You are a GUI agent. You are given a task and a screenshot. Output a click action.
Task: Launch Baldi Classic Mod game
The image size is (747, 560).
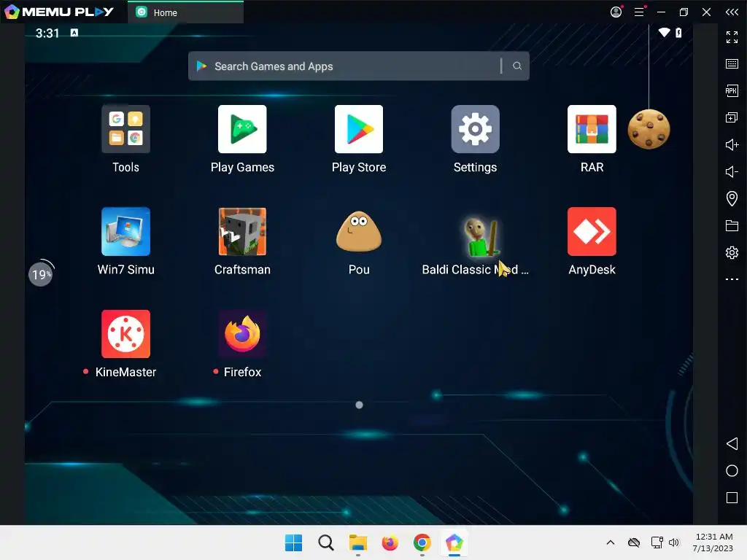point(482,237)
